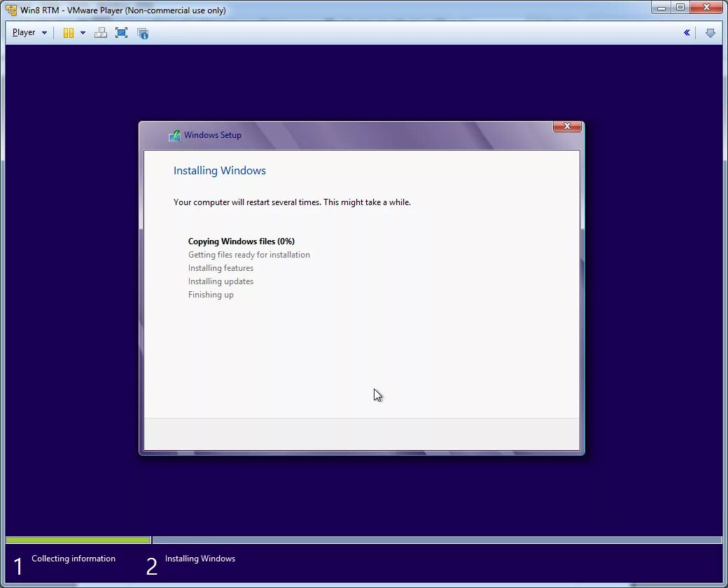Image resolution: width=728 pixels, height=588 pixels.
Task: Click 'Installing Windows' stage label at bottom
Action: tap(200, 559)
